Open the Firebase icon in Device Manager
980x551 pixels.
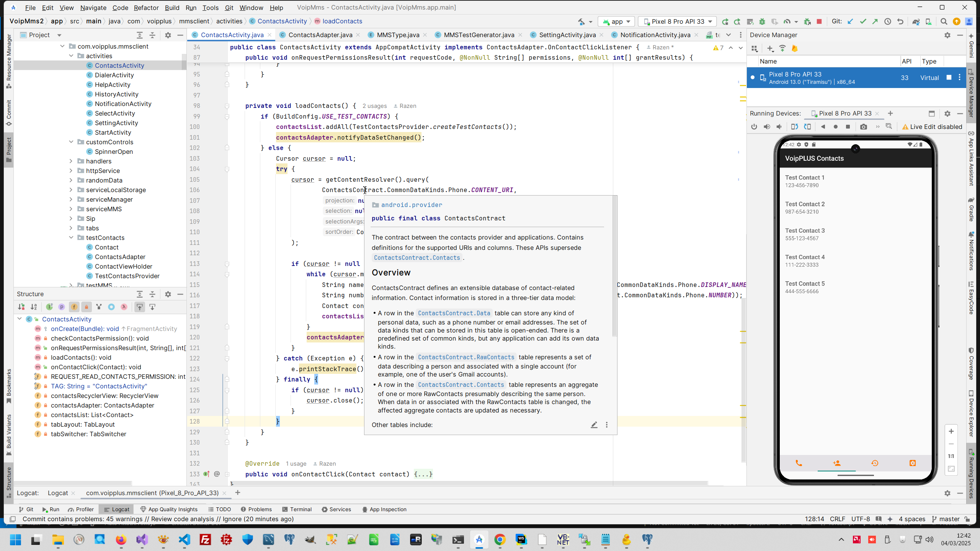click(795, 48)
